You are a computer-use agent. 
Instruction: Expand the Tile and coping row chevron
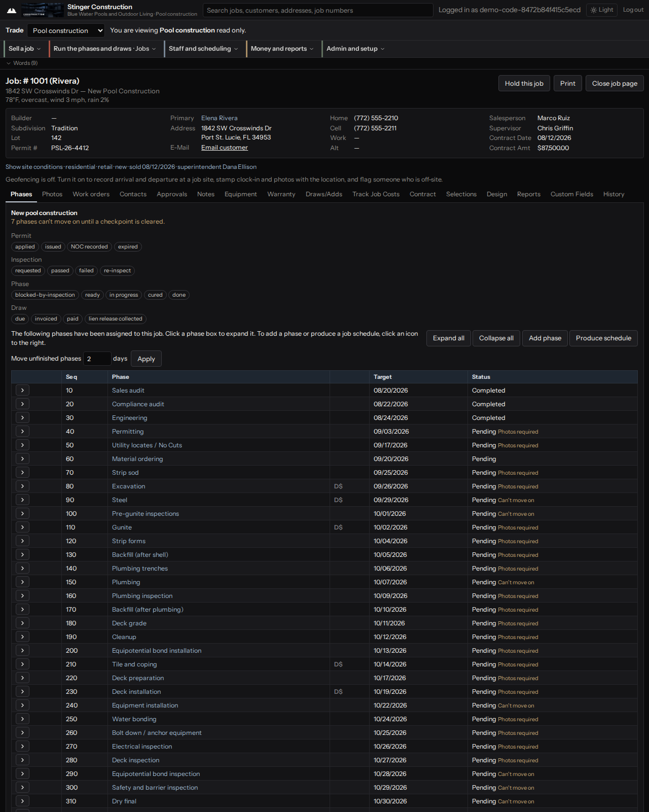pos(22,664)
